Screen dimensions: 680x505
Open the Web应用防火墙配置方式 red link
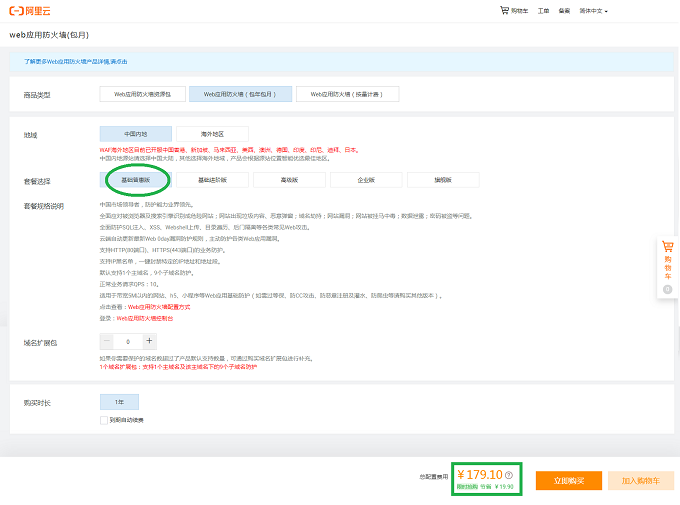pos(159,307)
